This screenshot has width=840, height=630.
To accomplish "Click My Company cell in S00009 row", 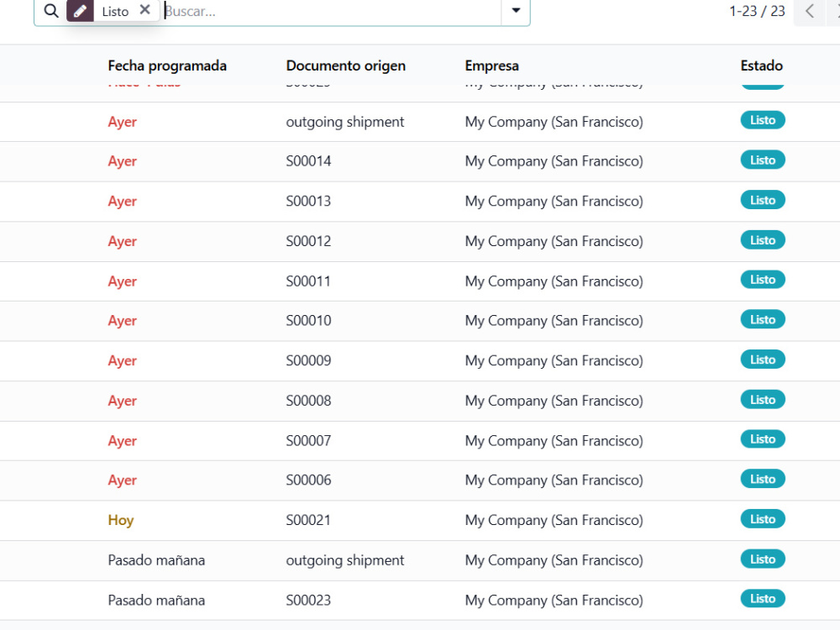I will pyautogui.click(x=554, y=361).
